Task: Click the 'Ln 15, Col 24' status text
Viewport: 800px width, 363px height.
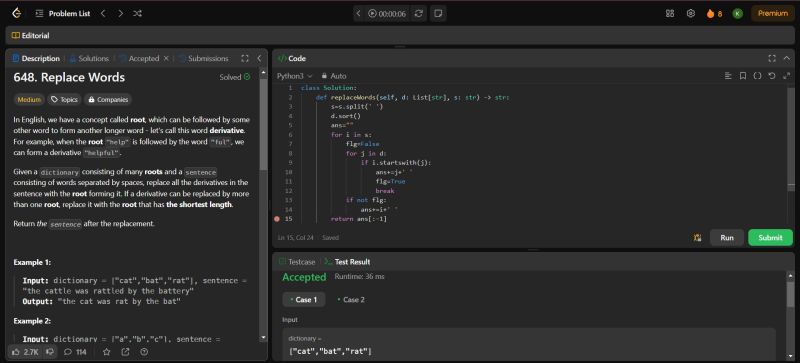Action: 296,238
